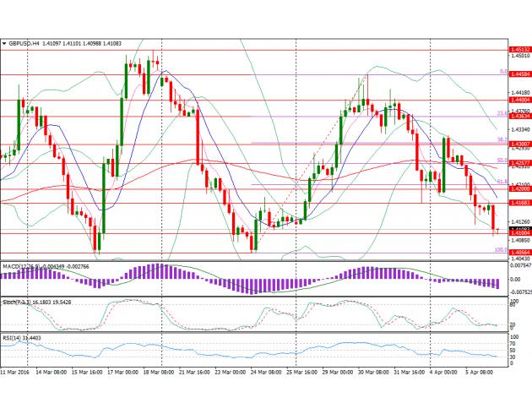
Task: Click the GBPUSD,H4 chart title
Action: click(x=24, y=41)
